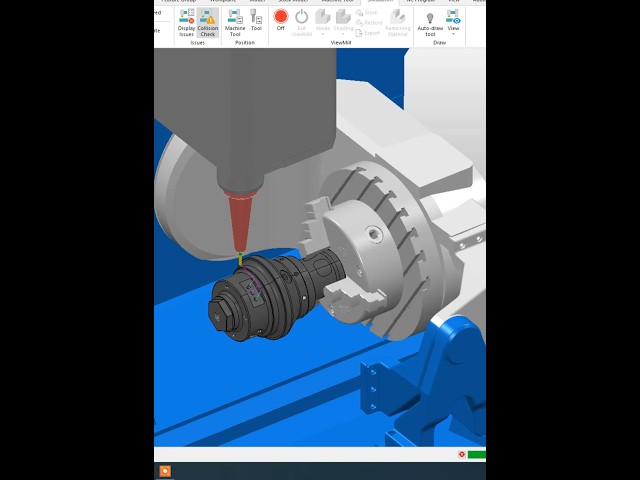Click the Restore ViewMill state button
The height and width of the screenshot is (480, 640).
pos(369,23)
